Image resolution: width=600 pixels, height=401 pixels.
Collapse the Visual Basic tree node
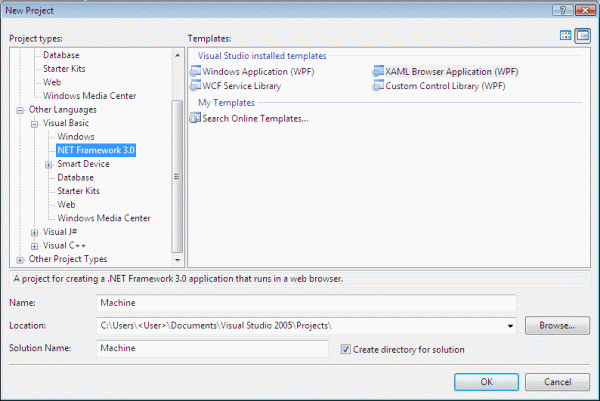34,124
